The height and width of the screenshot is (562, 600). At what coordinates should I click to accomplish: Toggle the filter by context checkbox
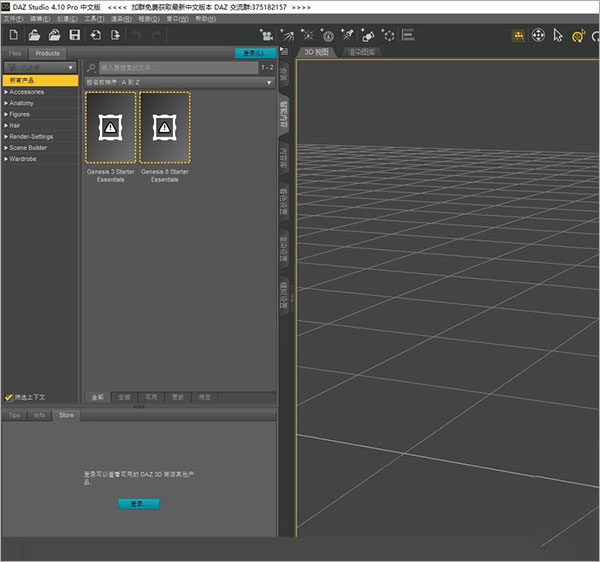point(8,397)
